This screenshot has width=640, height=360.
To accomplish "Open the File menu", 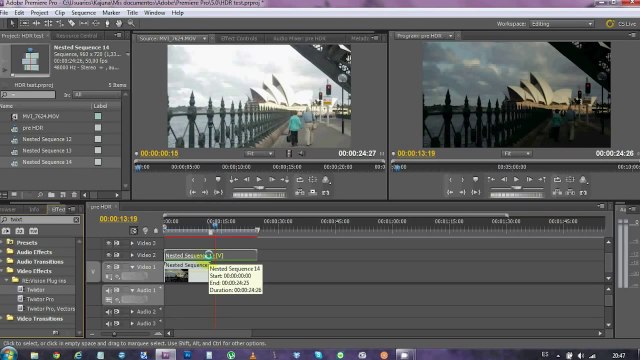I will (x=4, y=13).
